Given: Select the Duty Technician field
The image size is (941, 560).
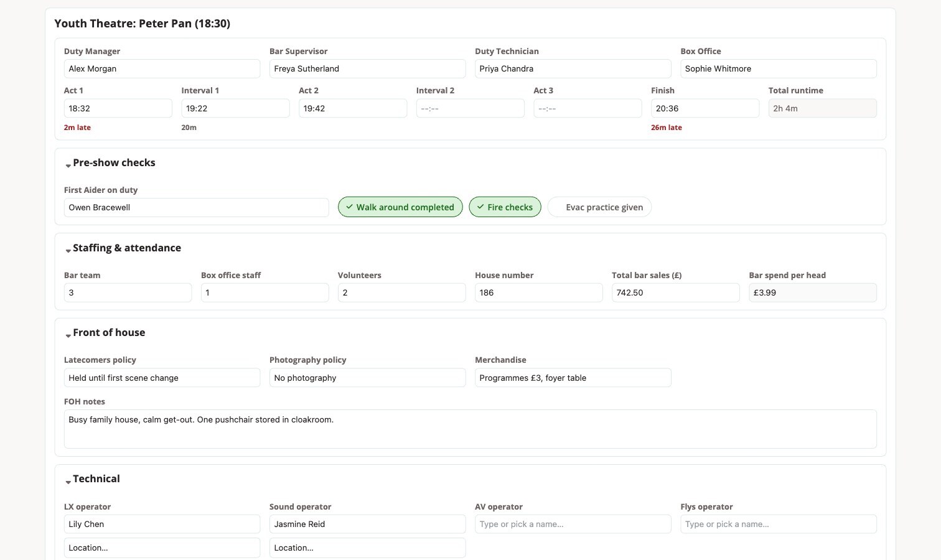Looking at the screenshot, I should point(573,68).
